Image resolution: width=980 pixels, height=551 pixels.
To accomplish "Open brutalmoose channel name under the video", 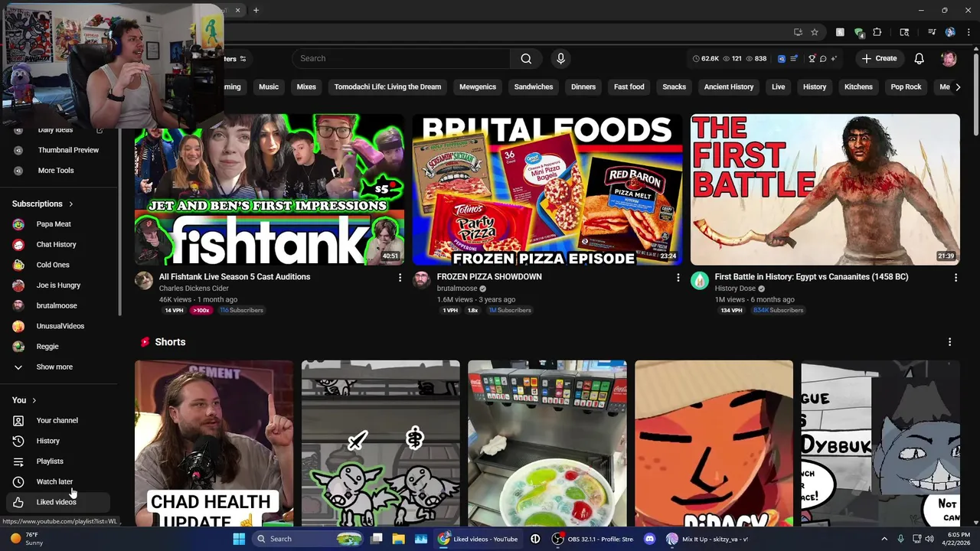I will 457,289.
